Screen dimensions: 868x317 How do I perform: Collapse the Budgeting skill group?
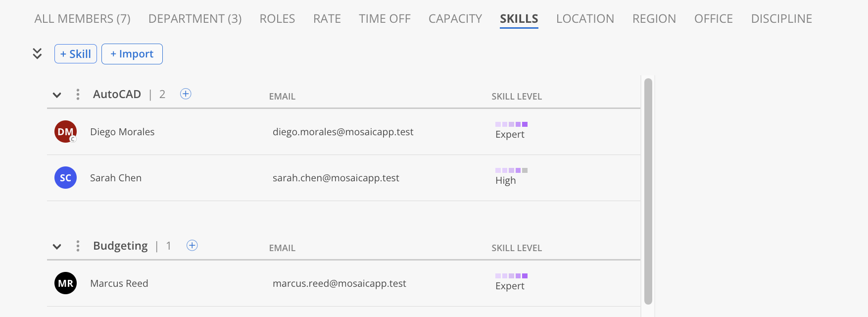click(57, 246)
